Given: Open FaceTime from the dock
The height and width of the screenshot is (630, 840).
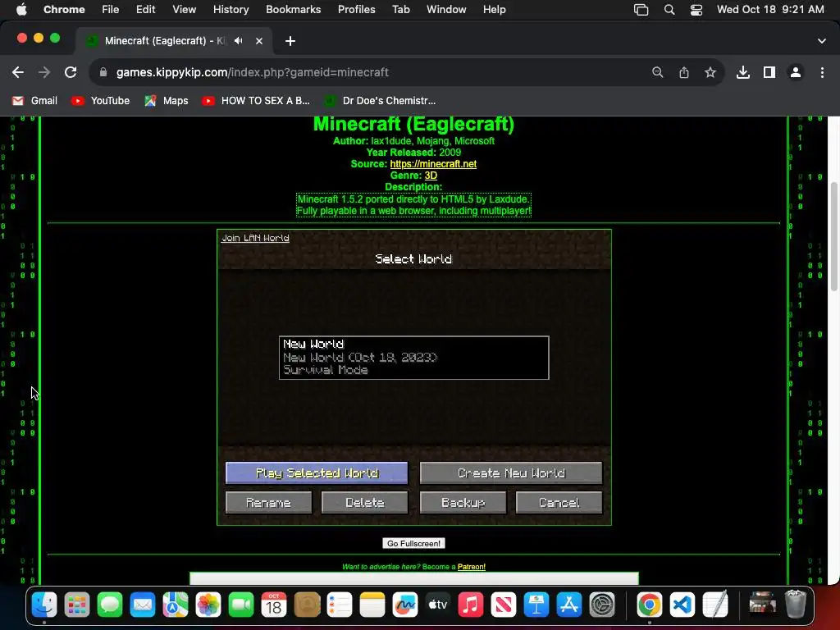Looking at the screenshot, I should [x=241, y=605].
